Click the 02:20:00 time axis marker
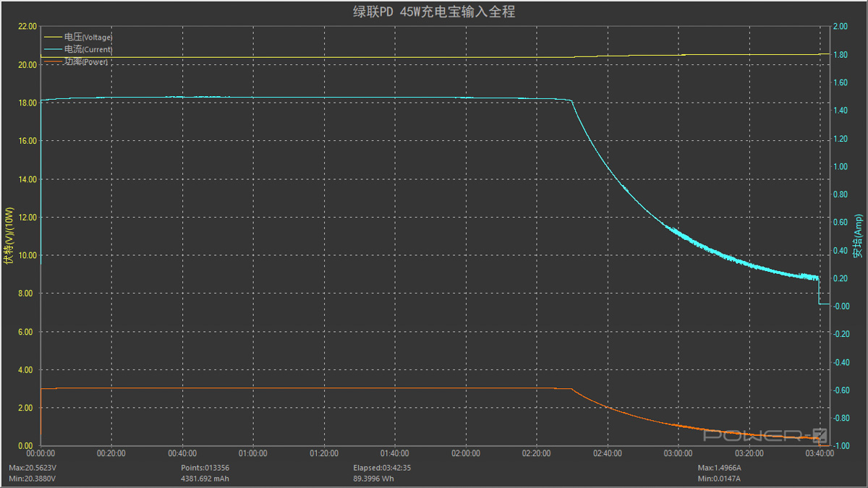Screen dimensions: 868x488 coord(535,453)
